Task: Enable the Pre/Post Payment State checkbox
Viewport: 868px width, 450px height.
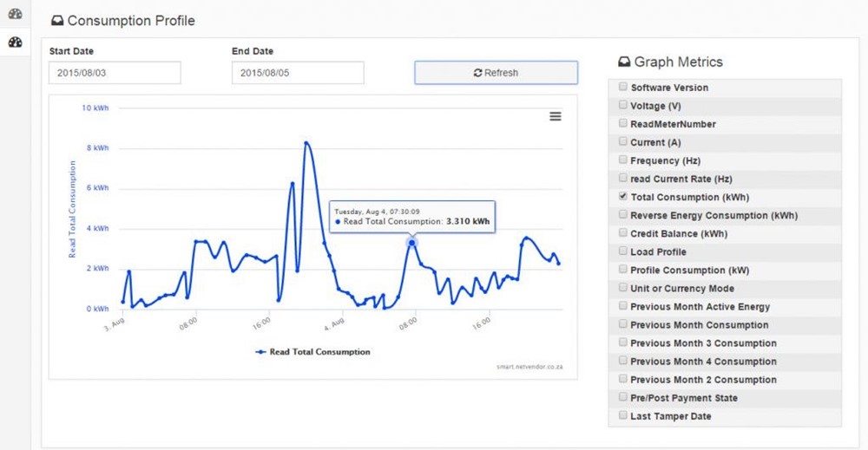Action: pos(623,397)
